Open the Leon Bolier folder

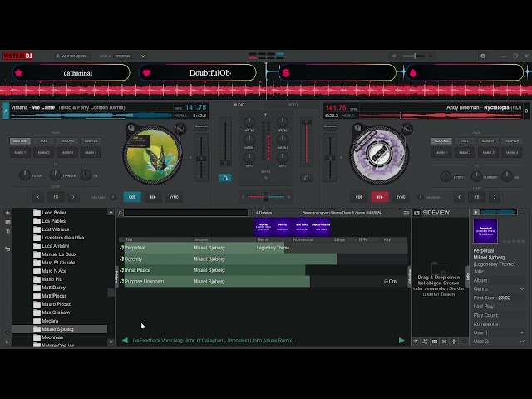(53, 213)
